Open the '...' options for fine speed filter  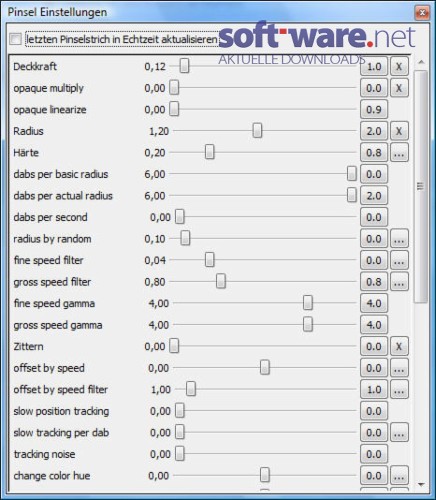(399, 261)
